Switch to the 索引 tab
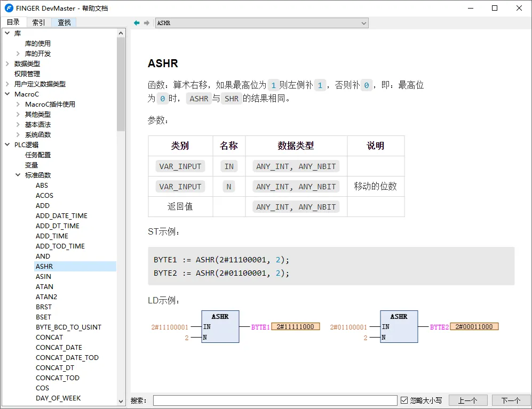Viewport: 532px width, 409px height. pyautogui.click(x=38, y=22)
